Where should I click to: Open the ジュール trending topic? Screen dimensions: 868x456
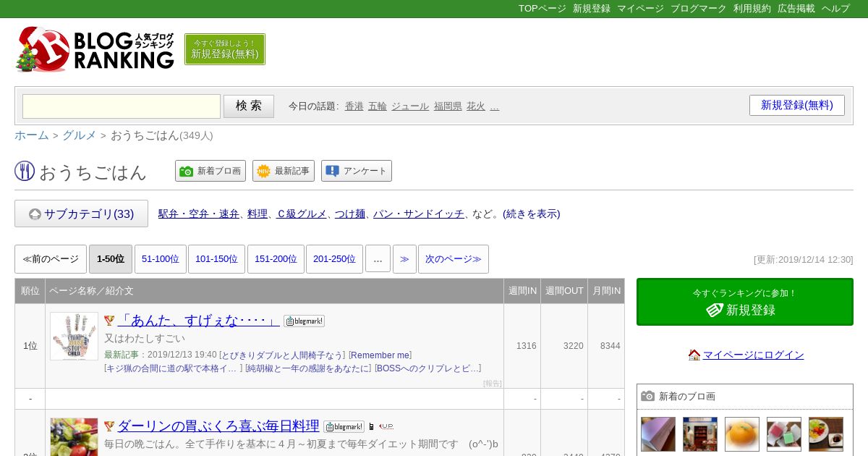410,106
